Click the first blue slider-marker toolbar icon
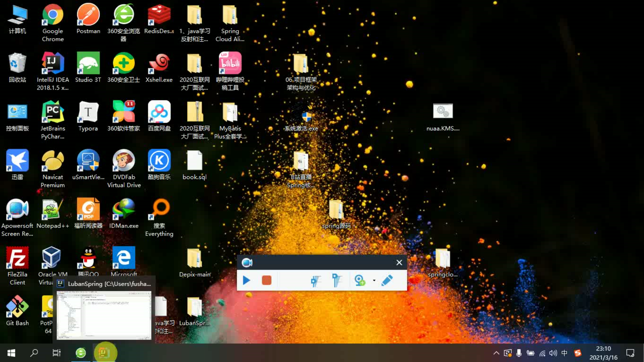 [315, 281]
